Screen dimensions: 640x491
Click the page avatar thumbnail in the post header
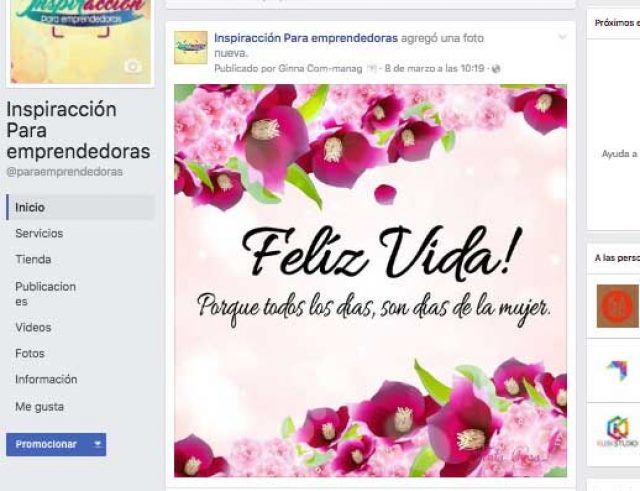[191, 48]
